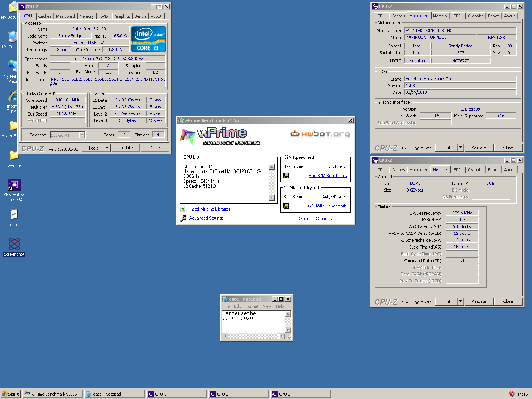Open the Help menu in Notepad
Viewport: 532px width, 399px height.
pos(280,306)
